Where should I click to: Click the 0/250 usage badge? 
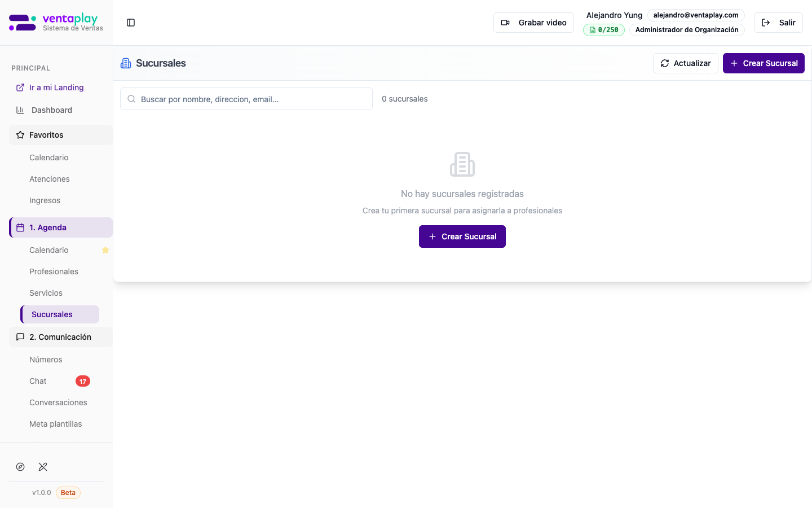tap(603, 30)
